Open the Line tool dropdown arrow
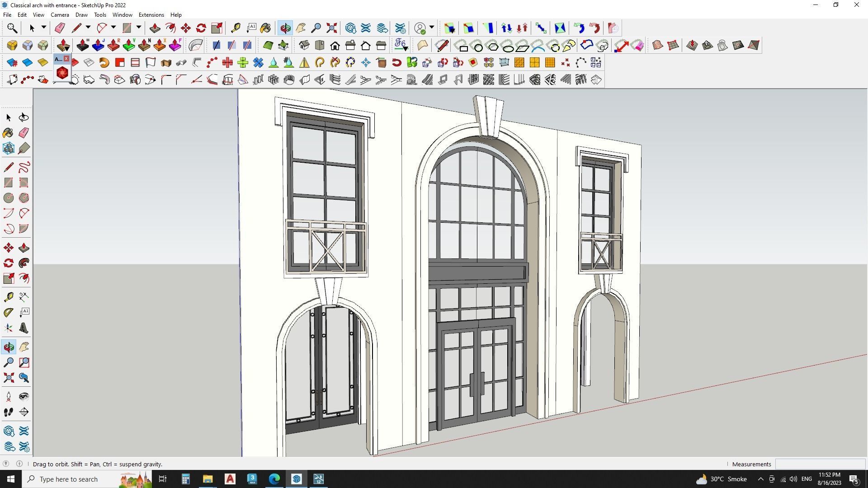Viewport: 868px width, 488px height. click(88, 28)
